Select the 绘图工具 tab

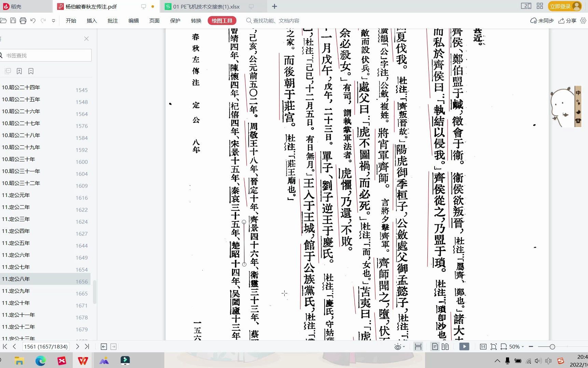coord(222,21)
